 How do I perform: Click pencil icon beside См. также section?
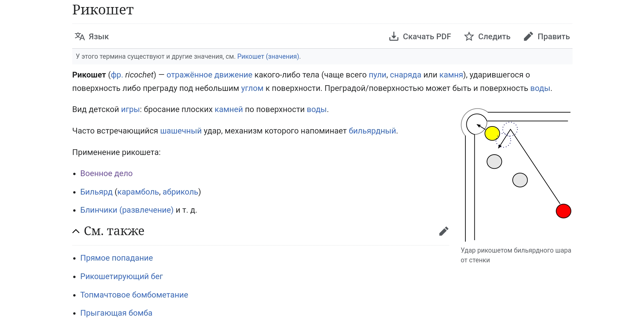tap(444, 231)
